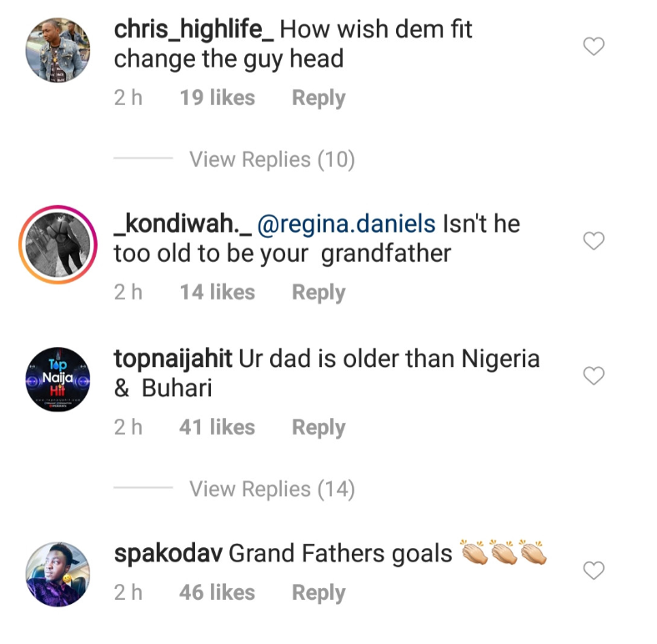Tap heart icon beside topnaijahit comment
Screen dimensions: 657x644
[x=593, y=376]
